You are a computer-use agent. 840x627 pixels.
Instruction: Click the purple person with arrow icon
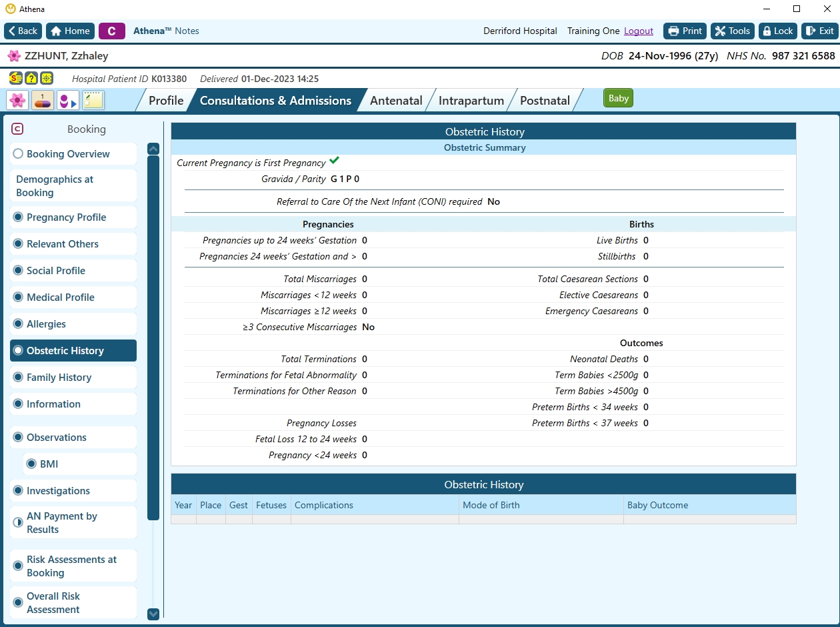point(68,100)
